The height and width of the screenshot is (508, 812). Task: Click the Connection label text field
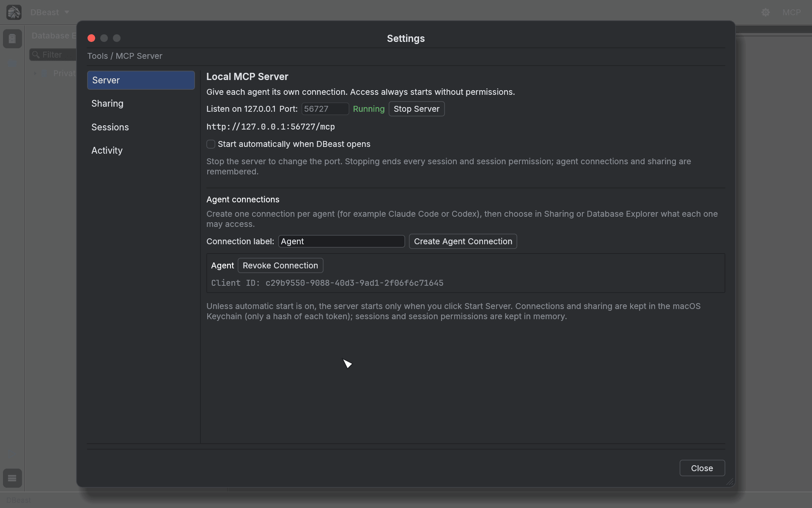tap(341, 241)
